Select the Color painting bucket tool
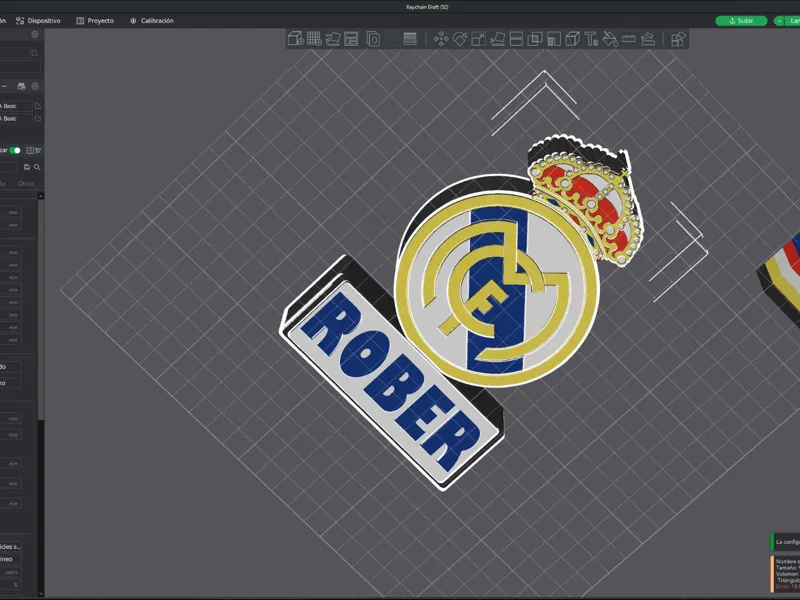Image resolution: width=800 pixels, height=600 pixels. 610,39
